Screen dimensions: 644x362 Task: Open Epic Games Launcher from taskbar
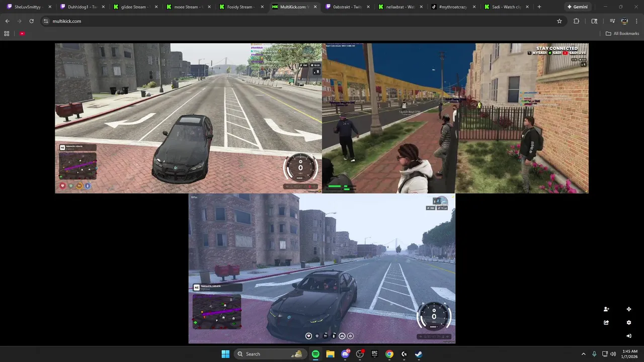coord(374,354)
